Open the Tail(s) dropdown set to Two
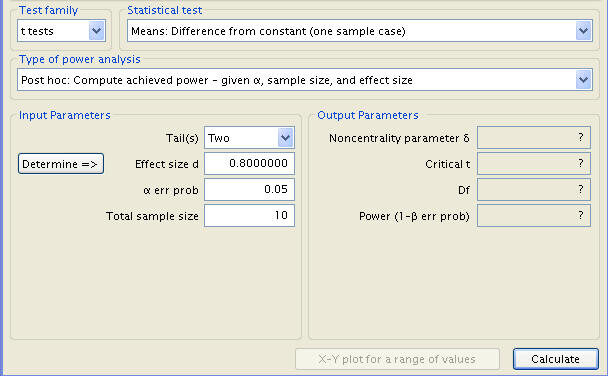 [x=249, y=138]
